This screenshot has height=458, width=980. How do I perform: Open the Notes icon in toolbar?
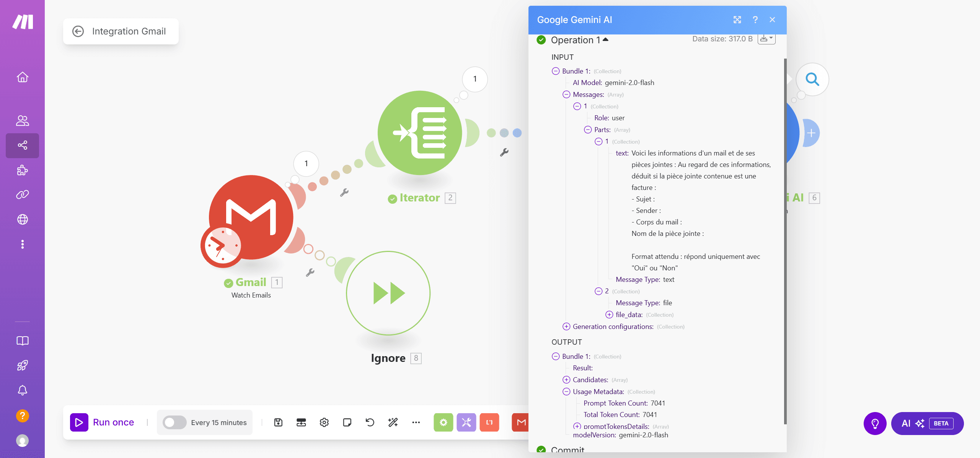pos(347,422)
